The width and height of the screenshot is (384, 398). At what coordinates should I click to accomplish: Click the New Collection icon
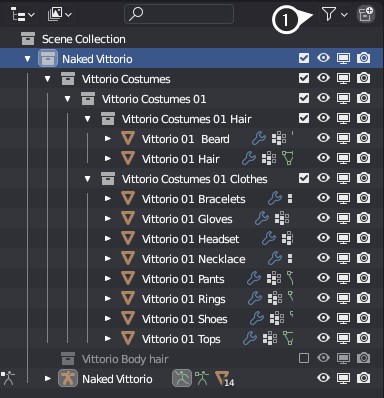365,14
